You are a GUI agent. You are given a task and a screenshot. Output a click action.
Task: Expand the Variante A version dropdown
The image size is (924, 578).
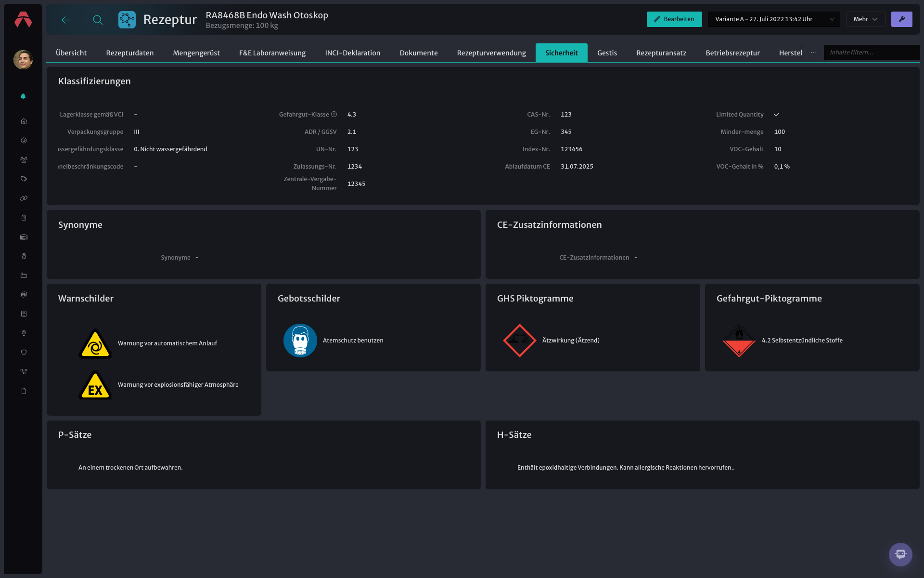[774, 19]
